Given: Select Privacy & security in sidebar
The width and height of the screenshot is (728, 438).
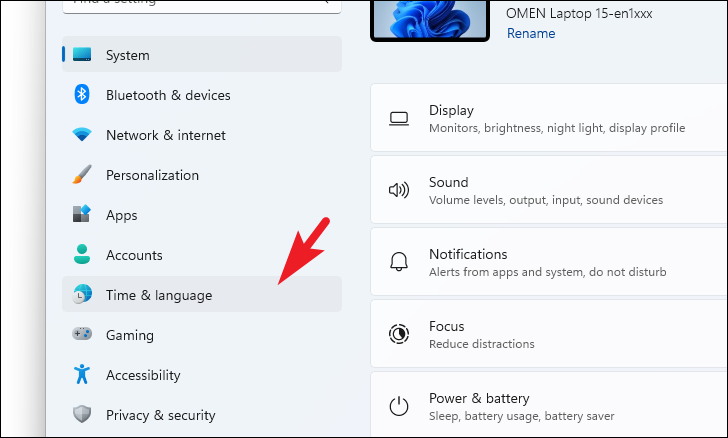Looking at the screenshot, I should click(x=202, y=414).
